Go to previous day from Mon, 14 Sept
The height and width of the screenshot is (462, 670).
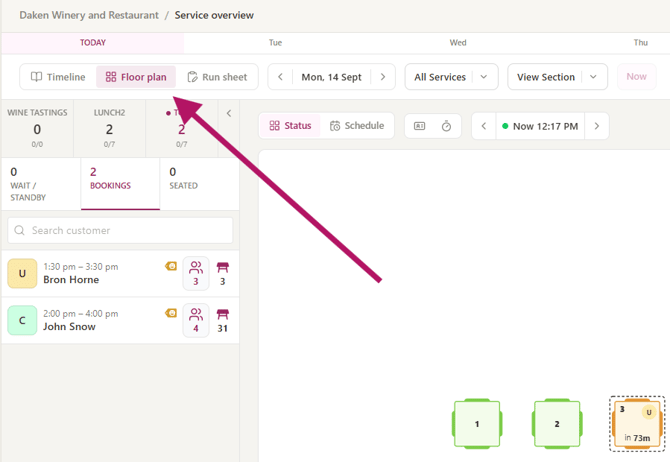280,77
